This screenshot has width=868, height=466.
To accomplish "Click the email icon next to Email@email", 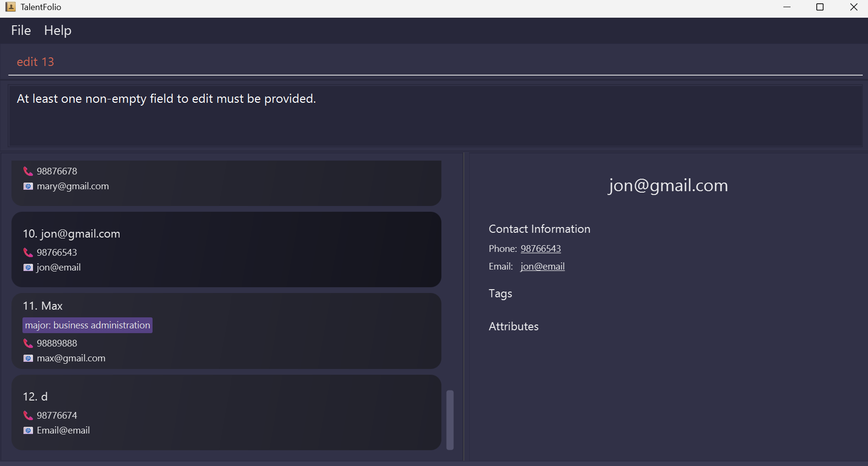I will [x=28, y=431].
